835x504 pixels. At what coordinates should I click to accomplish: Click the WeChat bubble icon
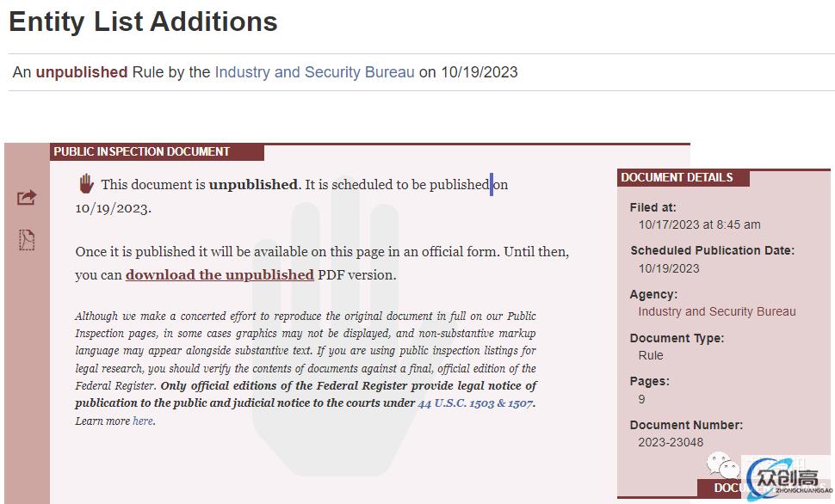tap(723, 464)
